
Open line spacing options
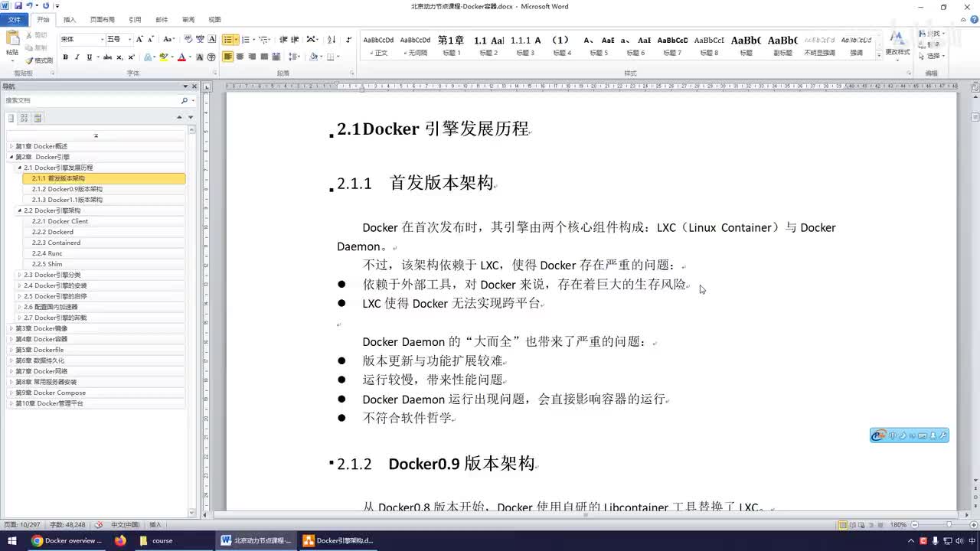pyautogui.click(x=296, y=57)
